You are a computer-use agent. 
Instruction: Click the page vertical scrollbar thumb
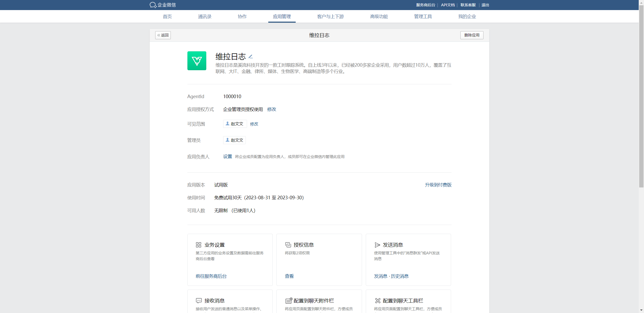pyautogui.click(x=641, y=96)
